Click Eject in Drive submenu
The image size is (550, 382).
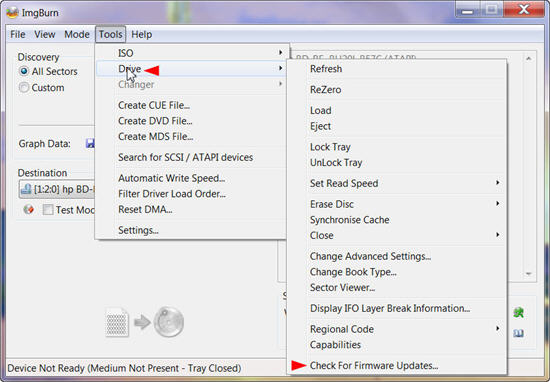pos(397,126)
